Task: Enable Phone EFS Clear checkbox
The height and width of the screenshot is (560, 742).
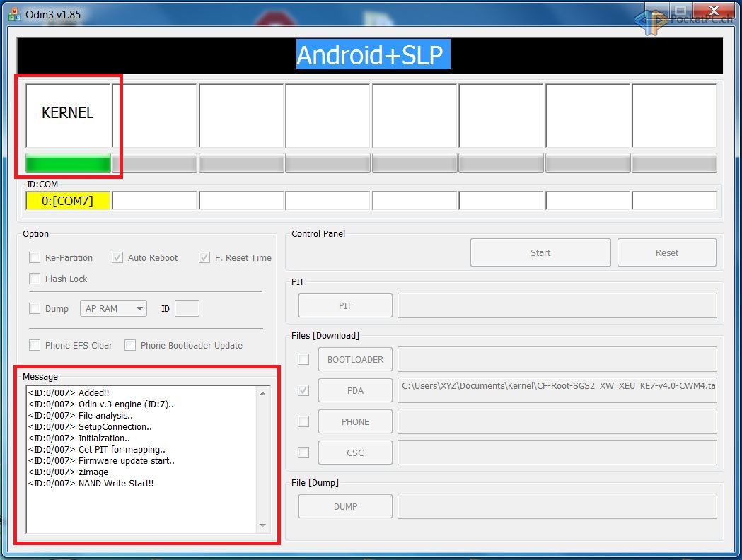Action: 35,345
